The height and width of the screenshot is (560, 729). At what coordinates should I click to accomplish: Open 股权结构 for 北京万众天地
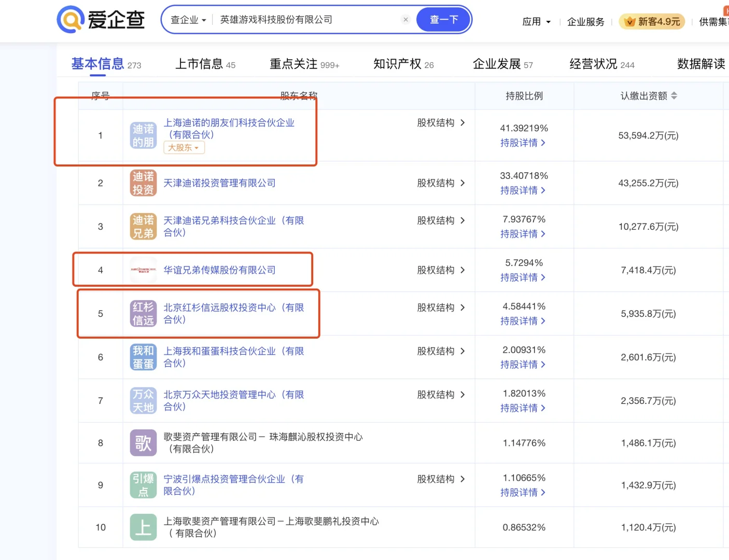pos(441,395)
